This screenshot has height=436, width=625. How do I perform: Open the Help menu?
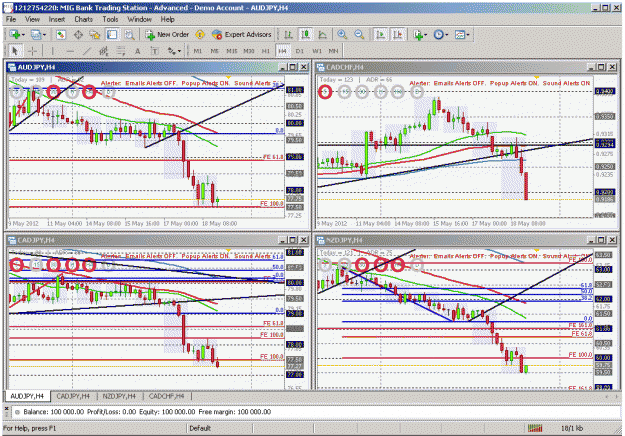pos(167,19)
